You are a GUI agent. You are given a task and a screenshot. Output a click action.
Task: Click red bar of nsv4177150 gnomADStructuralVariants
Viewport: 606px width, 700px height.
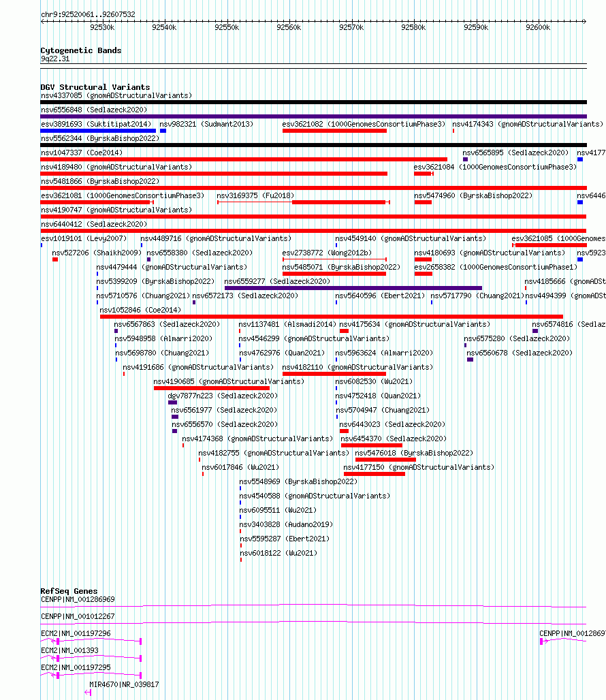tap(374, 474)
